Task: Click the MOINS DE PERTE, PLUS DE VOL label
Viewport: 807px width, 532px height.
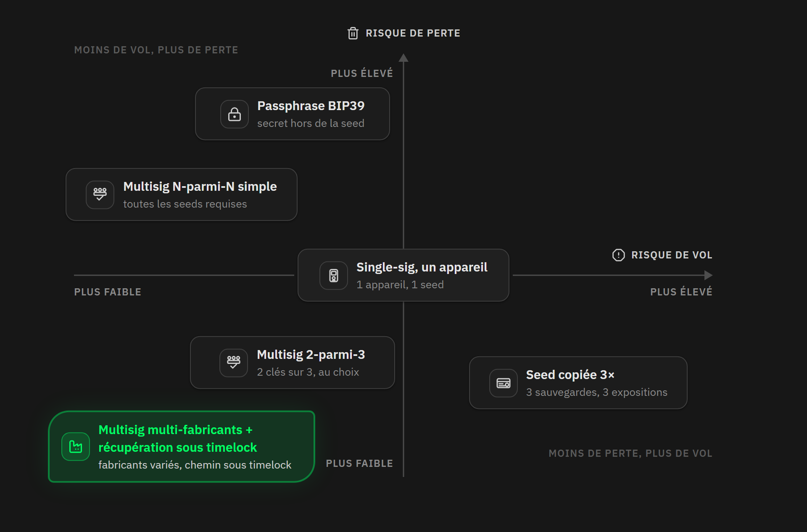Action: pos(630,453)
